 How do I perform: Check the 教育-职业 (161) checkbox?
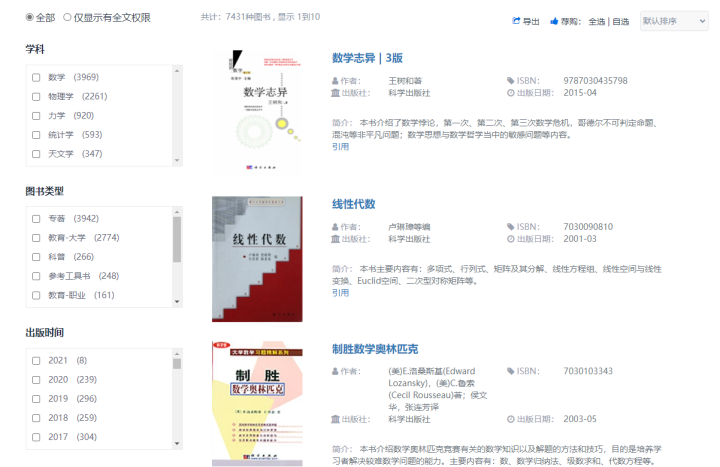coord(36,295)
